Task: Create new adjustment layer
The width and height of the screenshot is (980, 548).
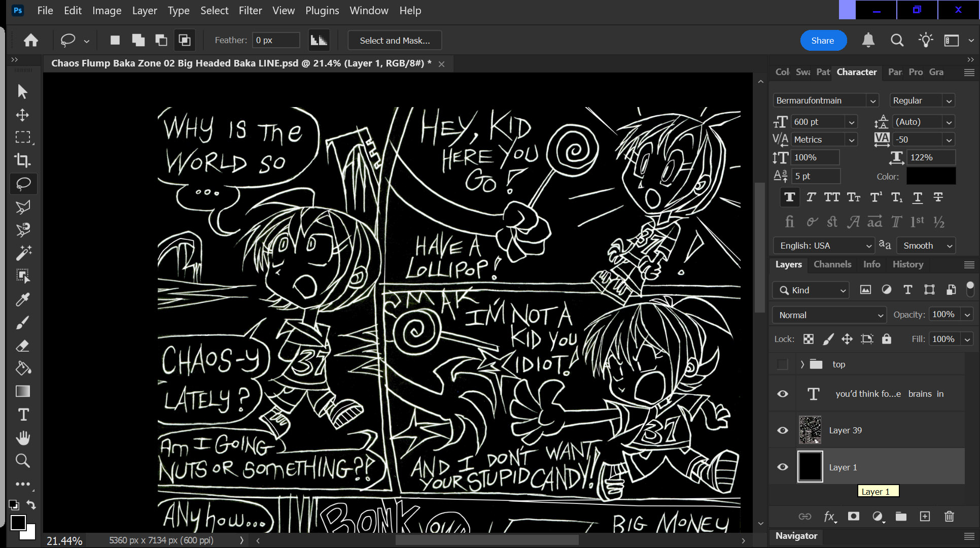Action: (x=878, y=516)
